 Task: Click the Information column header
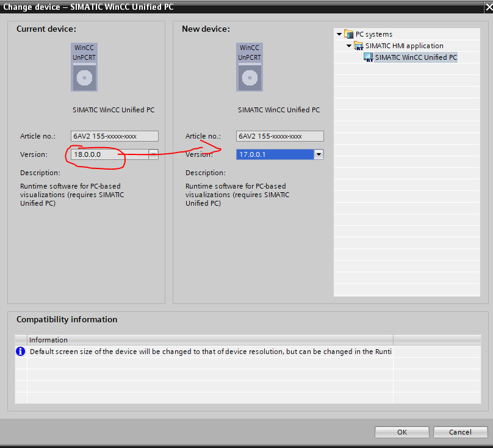tap(210, 340)
